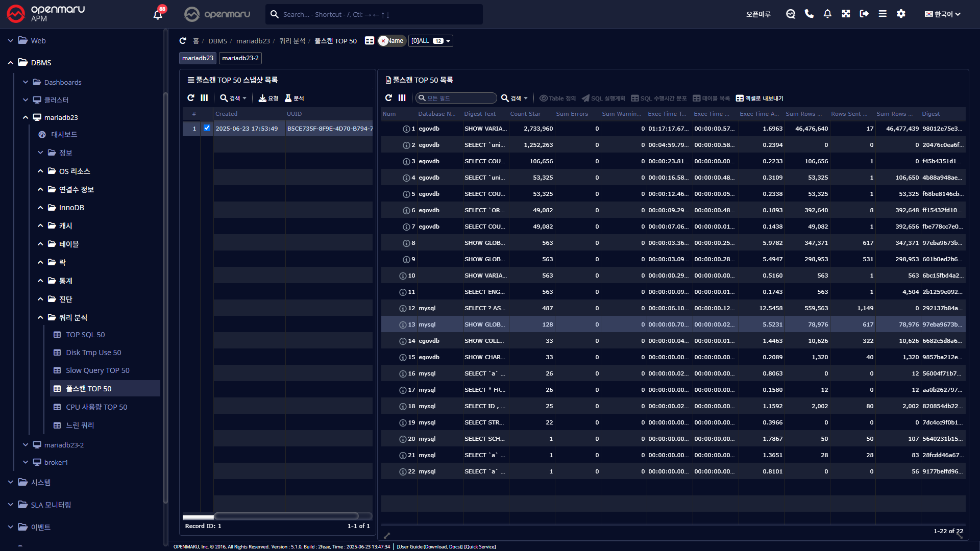
Task: Open the [0]ALL 12 dropdown
Action: pos(431,41)
